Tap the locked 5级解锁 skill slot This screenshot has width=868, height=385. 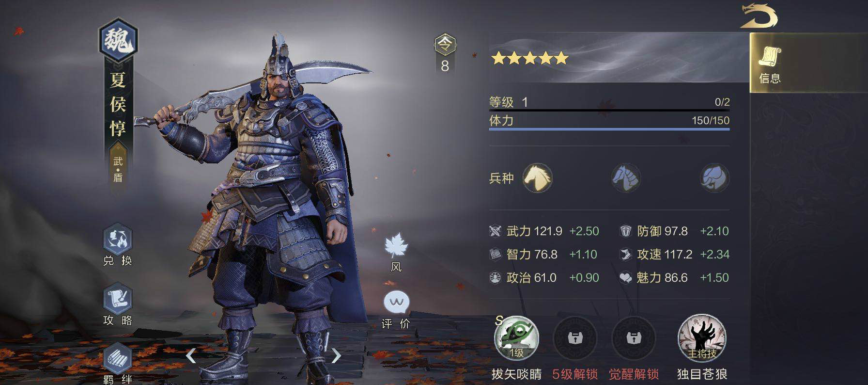(575, 338)
